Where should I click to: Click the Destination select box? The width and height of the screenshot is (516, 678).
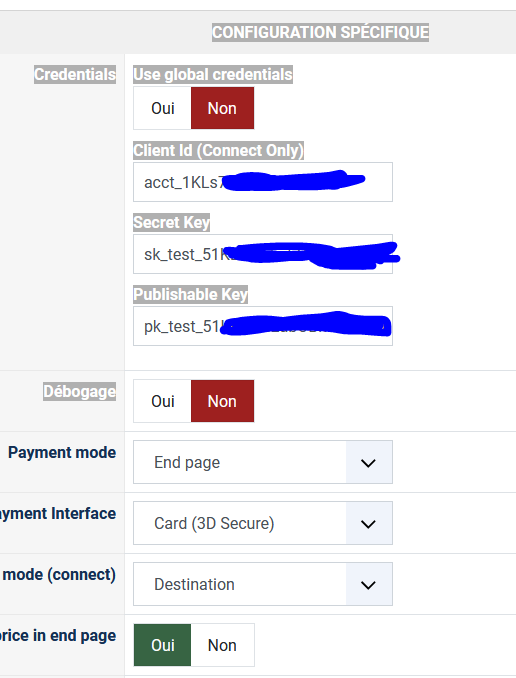263,584
